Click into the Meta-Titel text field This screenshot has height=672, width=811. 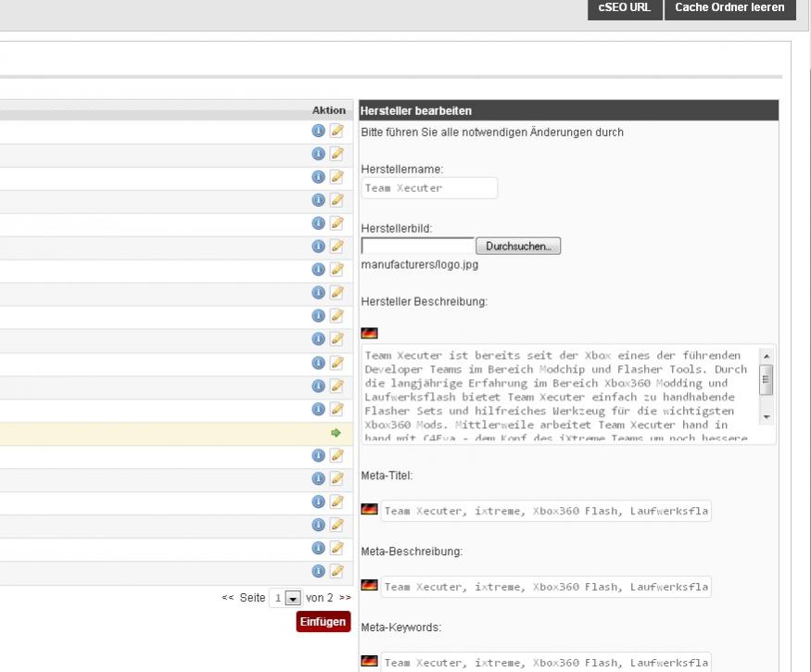546,511
